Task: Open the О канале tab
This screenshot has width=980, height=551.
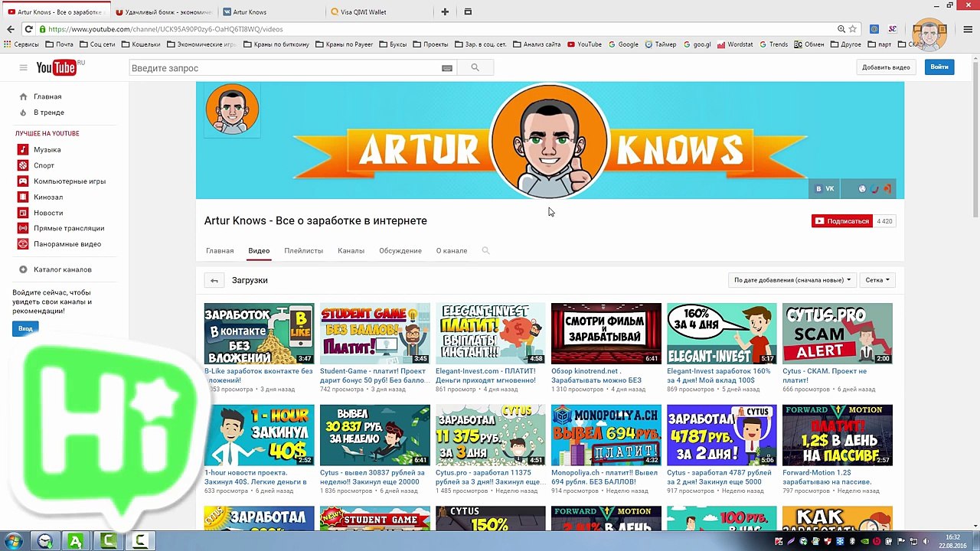Action: tap(452, 251)
